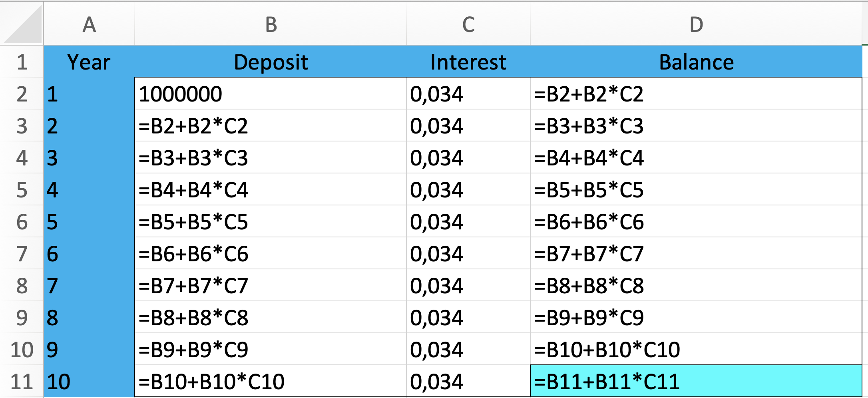Image resolution: width=868 pixels, height=398 pixels.
Task: Select cell with formula =B10+B10*C10 in Deposit column
Action: point(271,381)
